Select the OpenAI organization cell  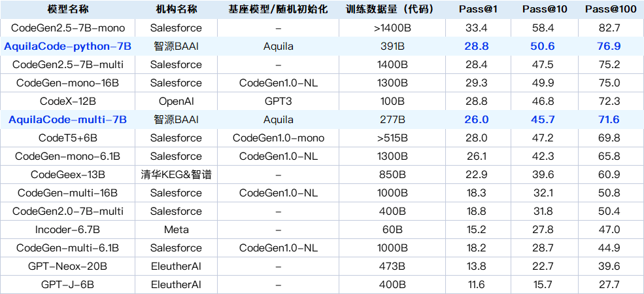pyautogui.click(x=176, y=101)
